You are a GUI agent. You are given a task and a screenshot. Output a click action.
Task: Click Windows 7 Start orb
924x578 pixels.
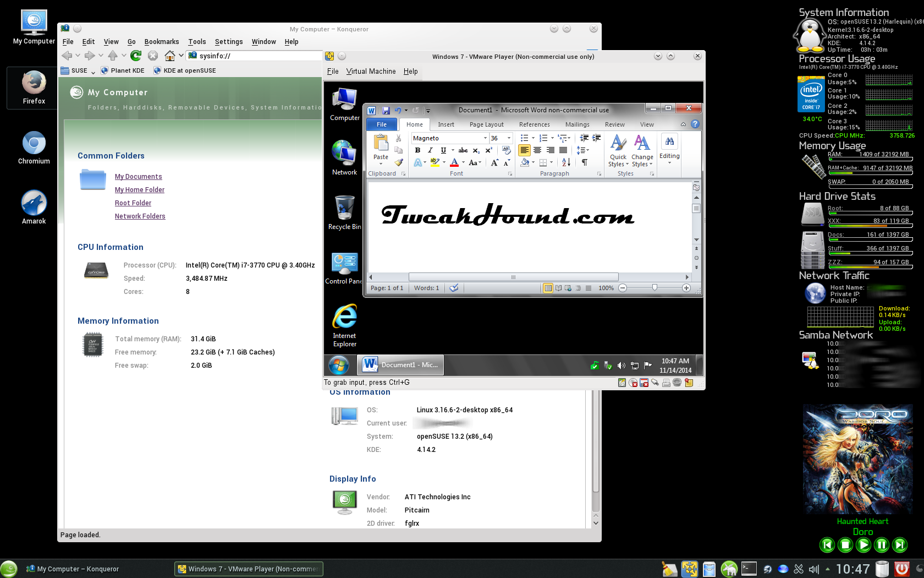(339, 365)
